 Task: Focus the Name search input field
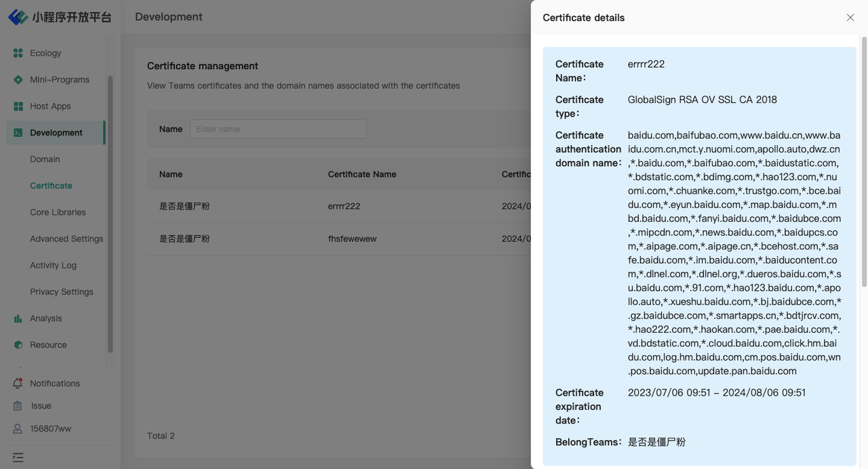coord(278,129)
